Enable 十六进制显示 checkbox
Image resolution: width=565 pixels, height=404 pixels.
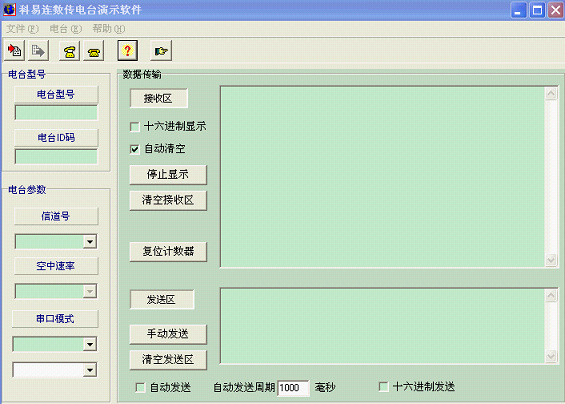tap(135, 127)
